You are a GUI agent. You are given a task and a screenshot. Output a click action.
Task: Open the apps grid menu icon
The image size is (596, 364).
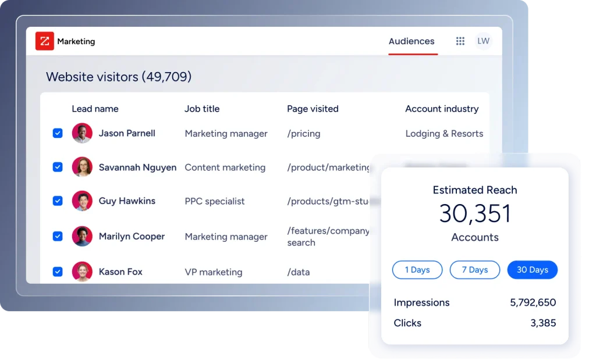coord(460,41)
